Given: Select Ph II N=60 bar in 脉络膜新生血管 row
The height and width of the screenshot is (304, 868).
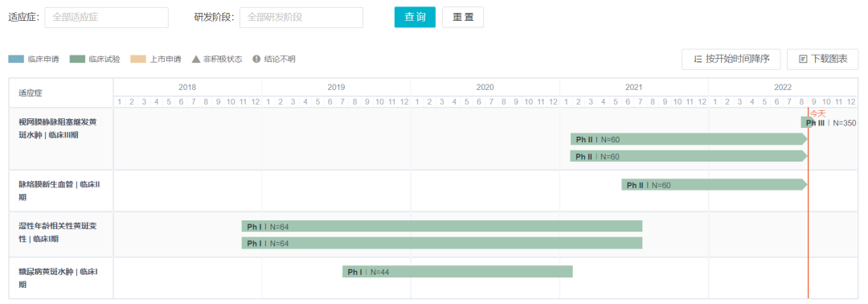Looking at the screenshot, I should [x=714, y=185].
